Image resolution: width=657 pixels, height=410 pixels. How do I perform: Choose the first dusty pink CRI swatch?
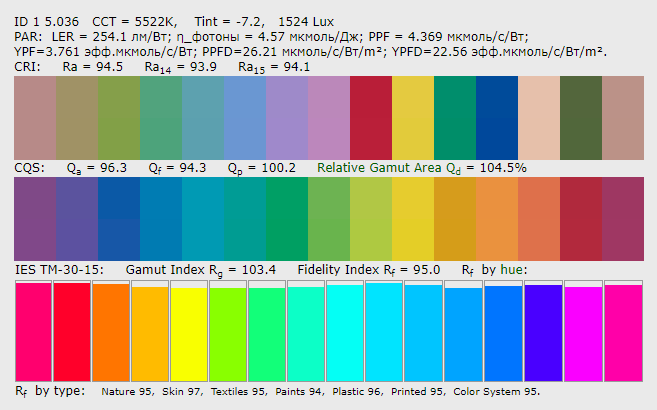[x=35, y=119]
